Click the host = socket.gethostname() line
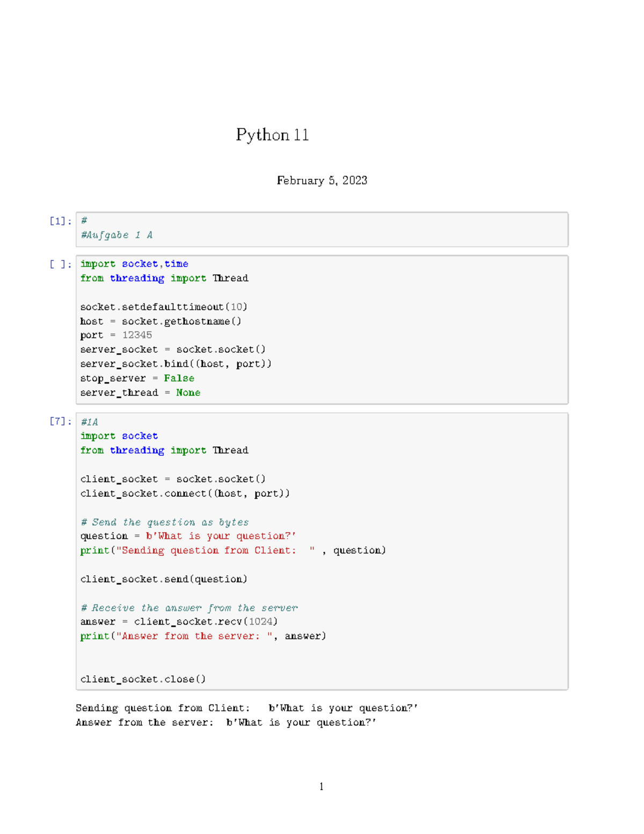This screenshot has height=834, width=644. (160, 321)
